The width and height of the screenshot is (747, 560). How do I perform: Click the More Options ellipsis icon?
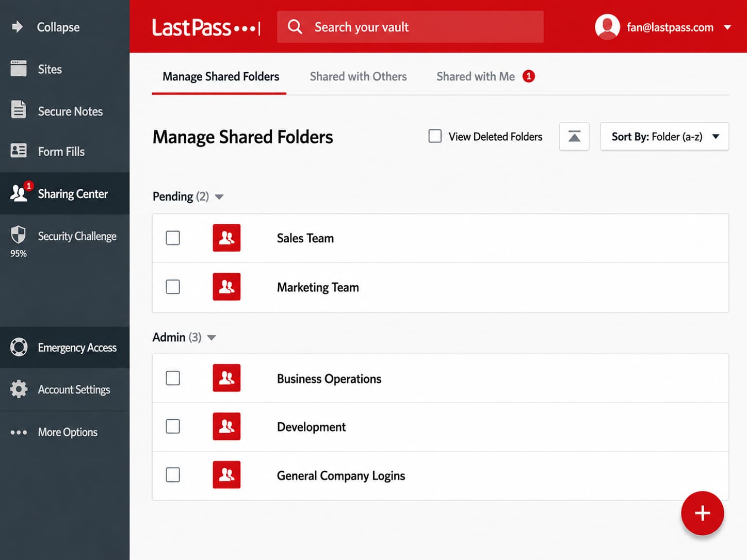[19, 432]
